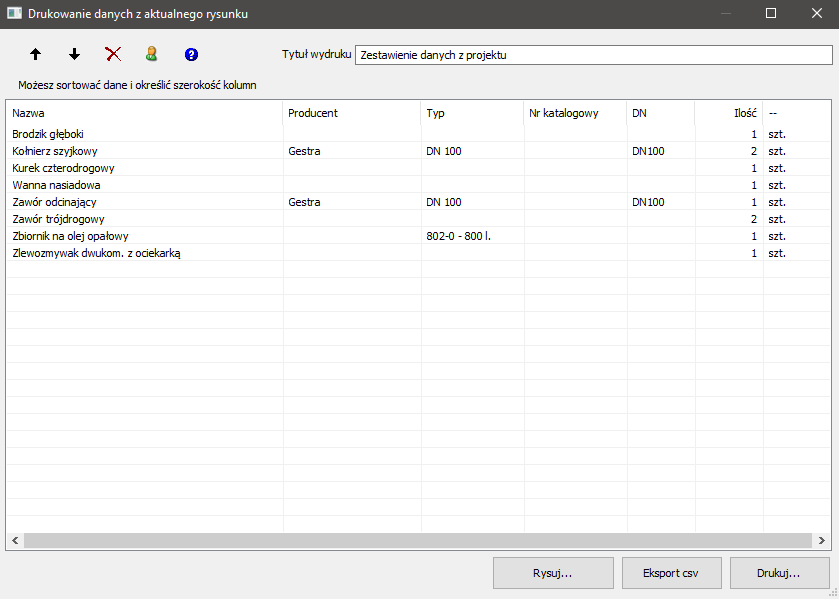Click the app icon in the title bar
The width and height of the screenshot is (839, 599).
click(x=15, y=14)
